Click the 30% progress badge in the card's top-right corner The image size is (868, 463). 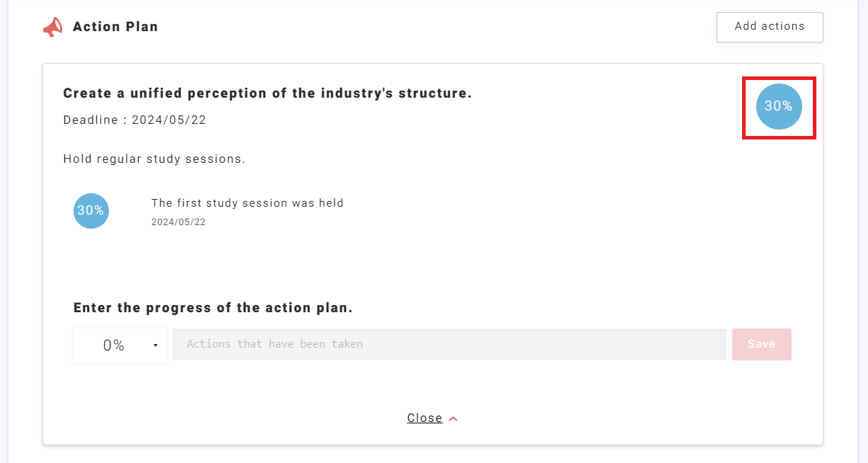pos(779,107)
